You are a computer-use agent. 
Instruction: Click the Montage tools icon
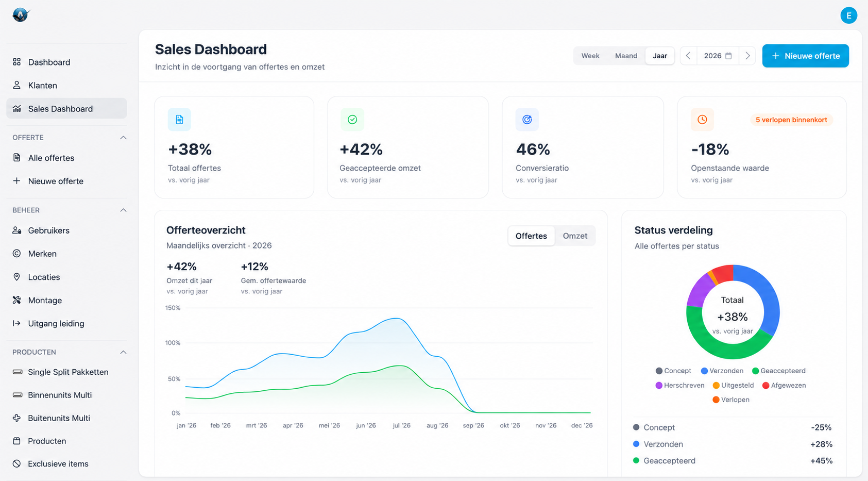[x=17, y=300]
